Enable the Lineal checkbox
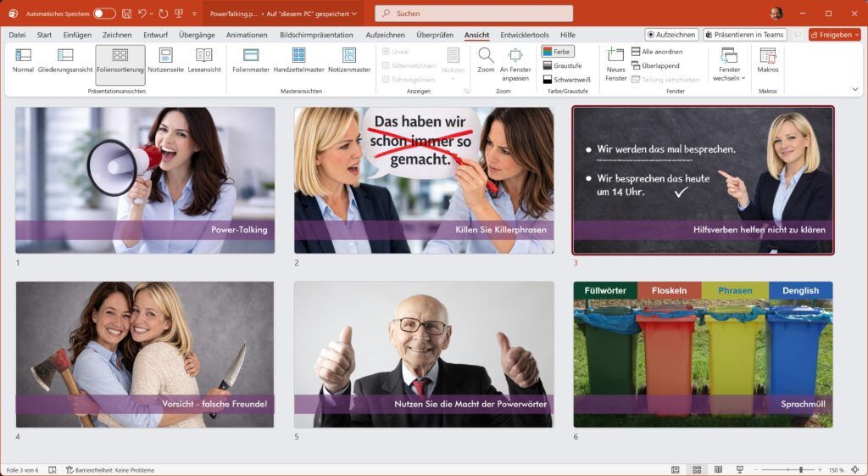 [x=387, y=52]
